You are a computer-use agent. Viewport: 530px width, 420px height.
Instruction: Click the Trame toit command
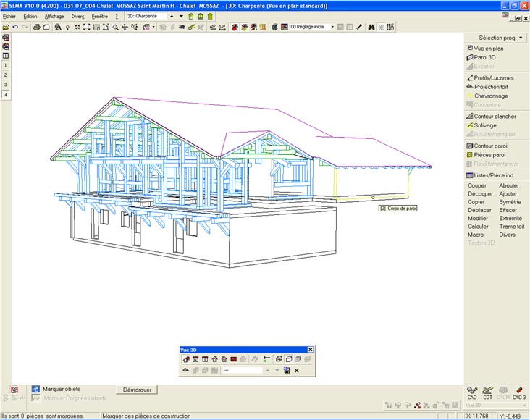[512, 227]
